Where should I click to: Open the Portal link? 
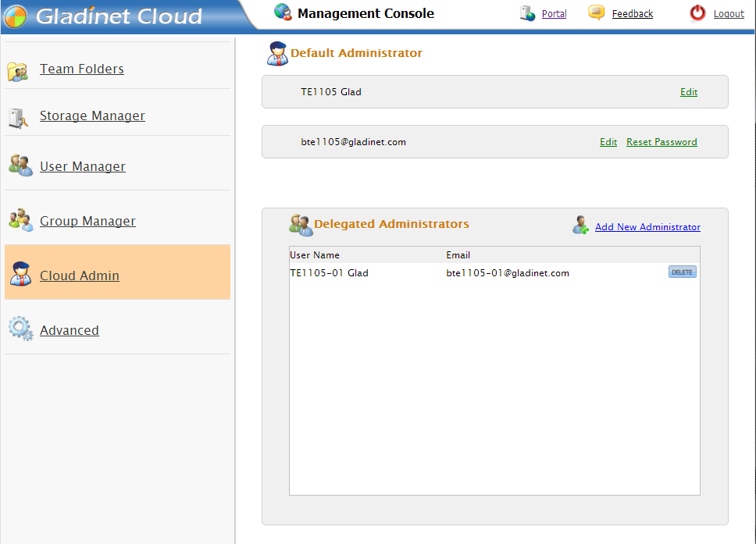[554, 14]
